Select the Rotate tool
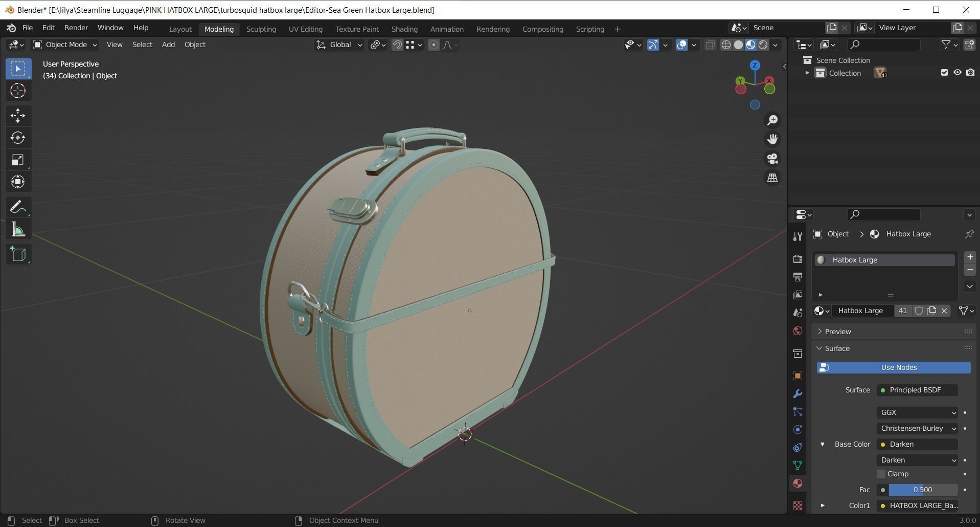980x527 pixels. (18, 138)
